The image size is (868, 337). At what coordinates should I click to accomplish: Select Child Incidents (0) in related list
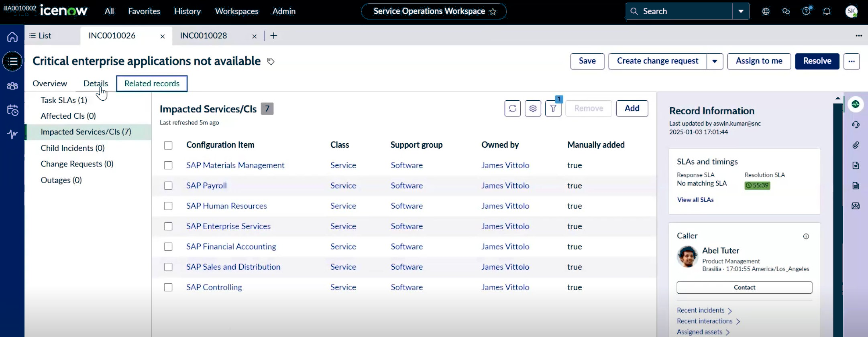click(x=73, y=148)
